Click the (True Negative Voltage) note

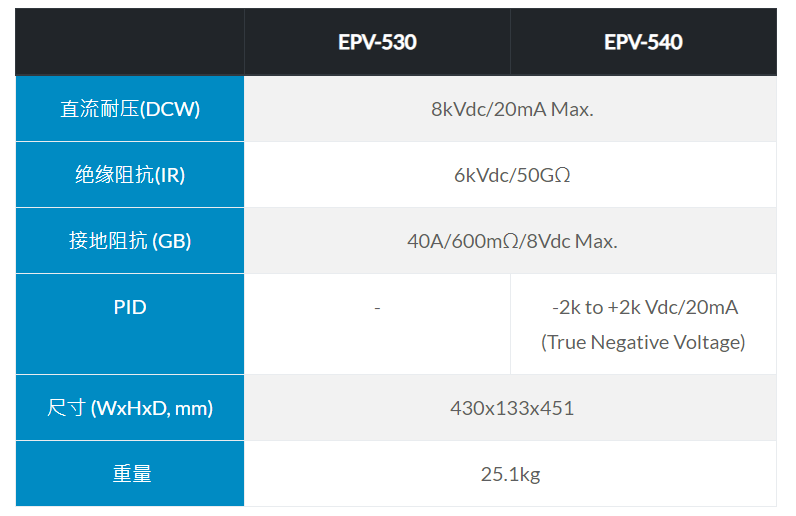[644, 342]
